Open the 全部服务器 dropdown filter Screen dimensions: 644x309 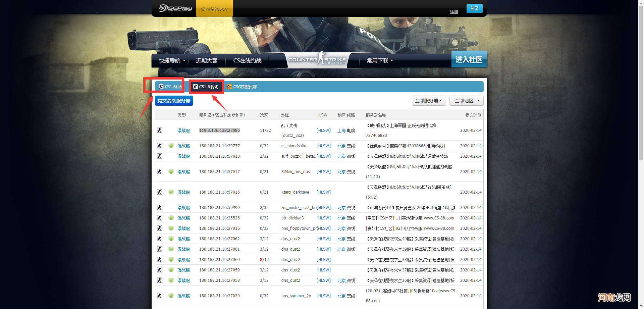[429, 101]
